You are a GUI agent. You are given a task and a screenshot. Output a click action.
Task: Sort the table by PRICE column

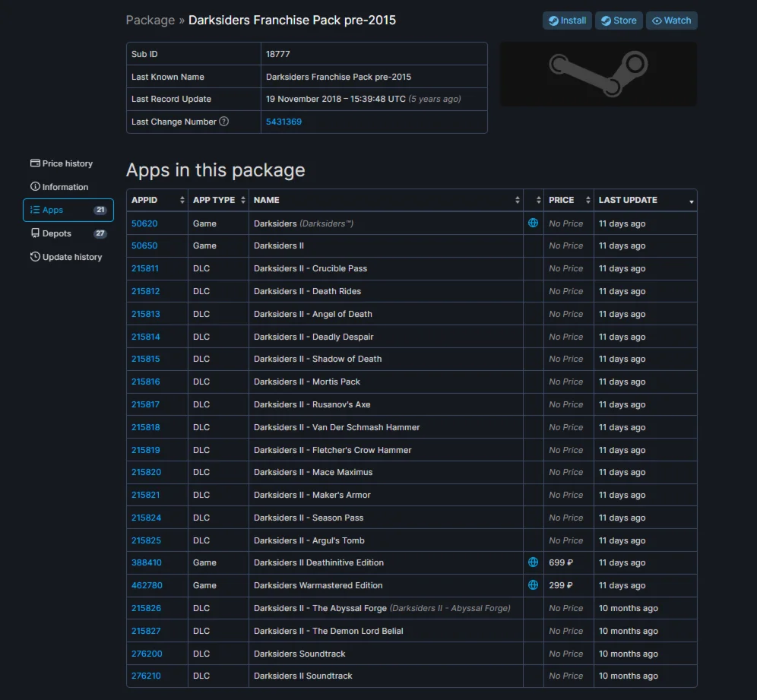(569, 200)
